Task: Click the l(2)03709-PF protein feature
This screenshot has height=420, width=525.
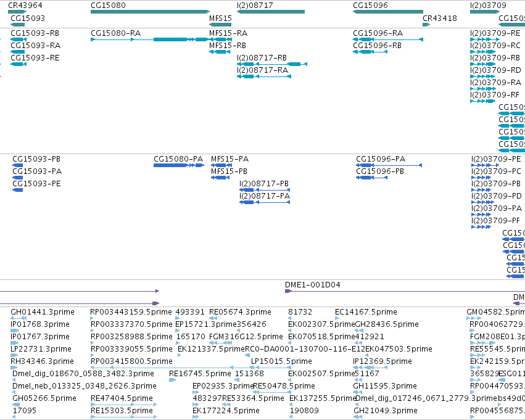Action: pyautogui.click(x=481, y=227)
